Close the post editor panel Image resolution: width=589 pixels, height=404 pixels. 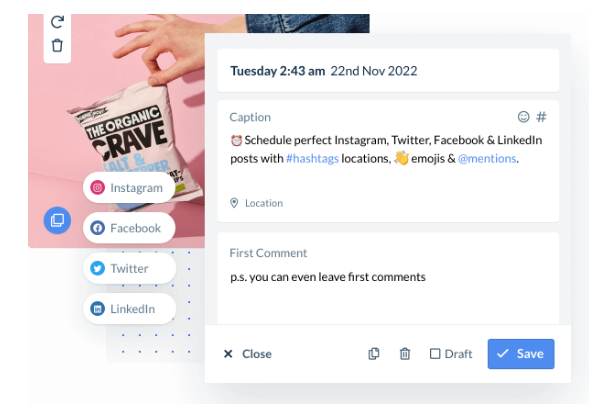248,354
